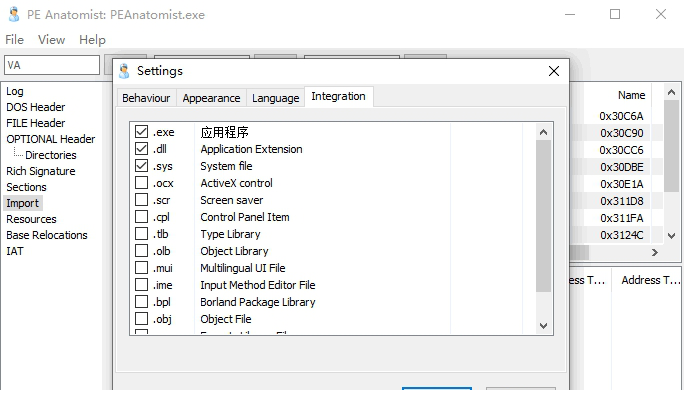Screen dimensions: 684x405
Task: Select the 0x30CC6 table cell
Action: tap(621, 150)
